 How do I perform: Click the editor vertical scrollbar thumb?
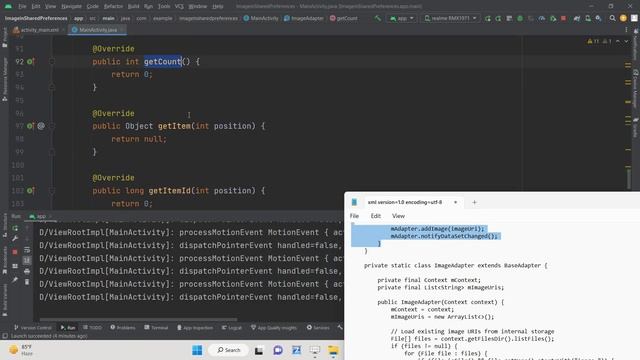(629, 179)
